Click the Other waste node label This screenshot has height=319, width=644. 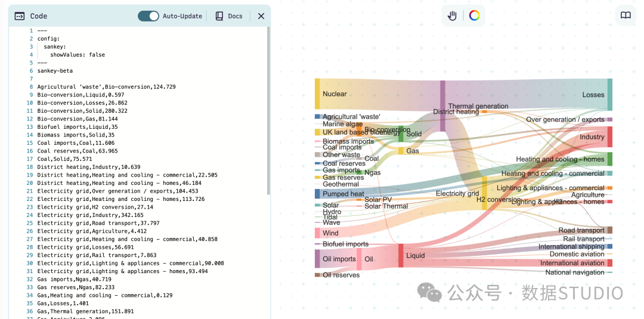[x=341, y=155]
